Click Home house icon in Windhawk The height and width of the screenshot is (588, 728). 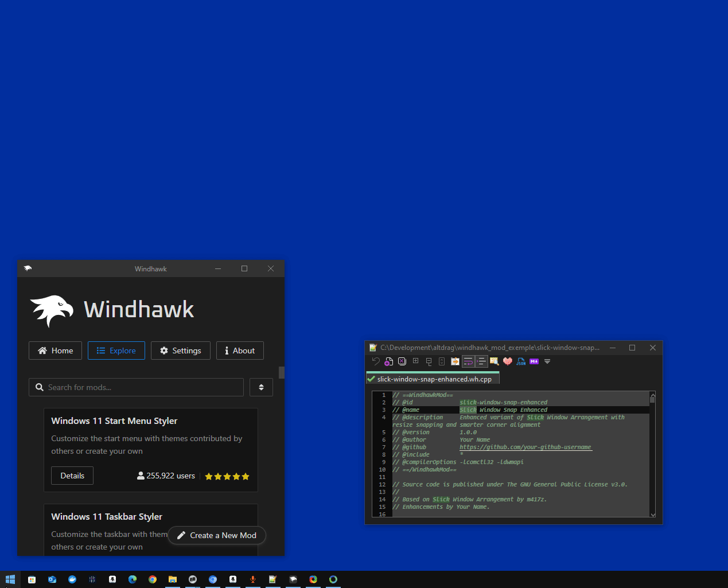[x=42, y=351]
